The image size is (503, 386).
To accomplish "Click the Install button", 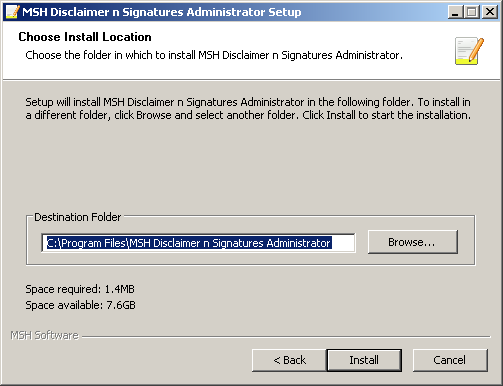I will (x=364, y=360).
